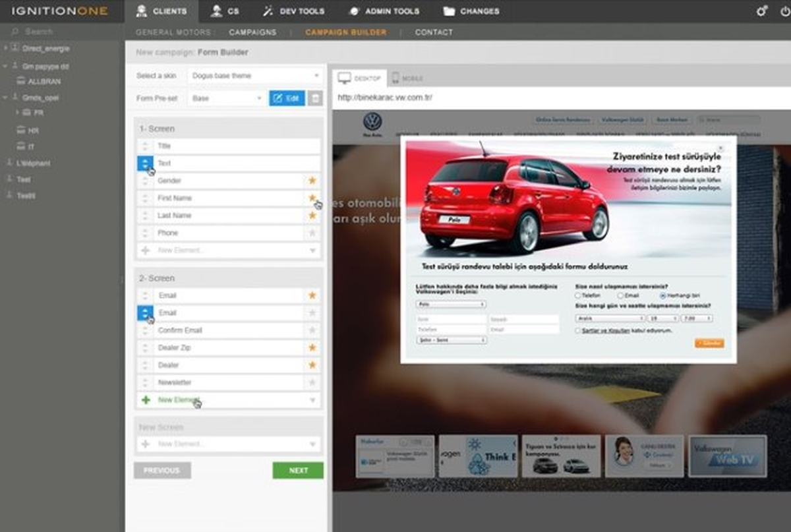Click the search magnifier icon in the sidebar

click(x=15, y=32)
